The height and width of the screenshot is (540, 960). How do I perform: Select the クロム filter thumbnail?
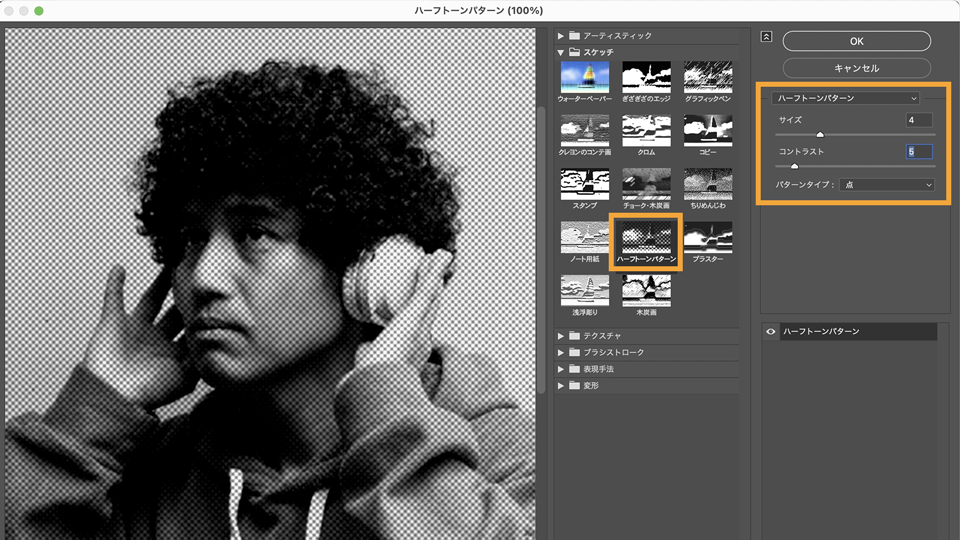pos(646,130)
